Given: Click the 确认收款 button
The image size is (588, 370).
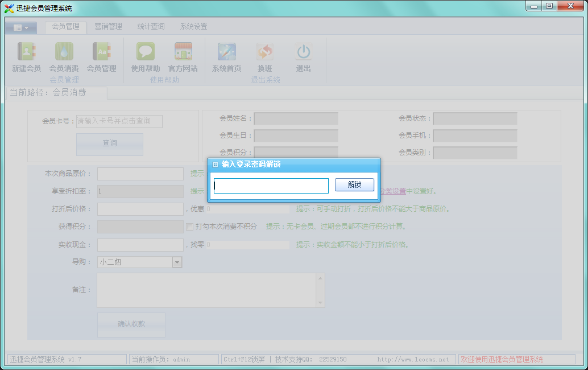Looking at the screenshot, I should (x=131, y=324).
